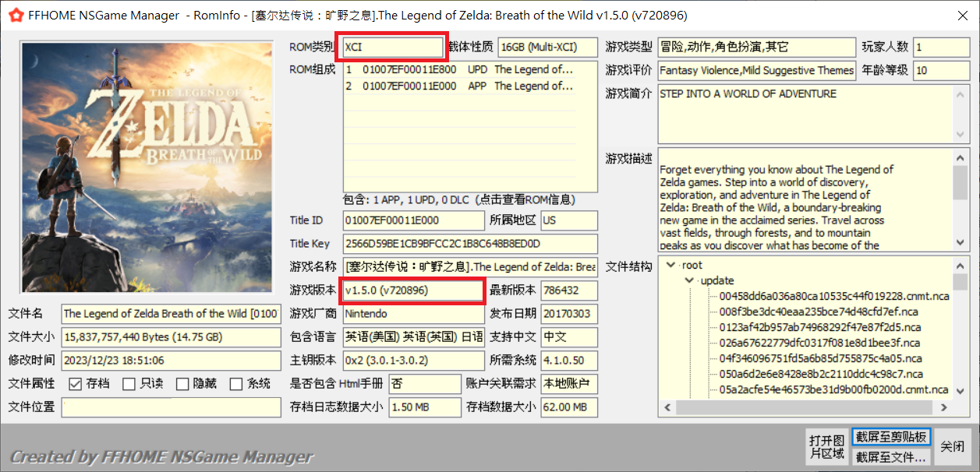980x472 pixels.
Task: Click the 文件结构 vertical scrollbar thumb
Action: (x=961, y=281)
